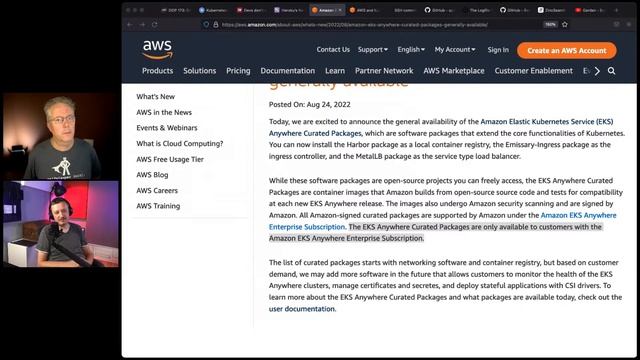Select AWS in the News sidebar link
This screenshot has width=640, height=360.
point(164,112)
